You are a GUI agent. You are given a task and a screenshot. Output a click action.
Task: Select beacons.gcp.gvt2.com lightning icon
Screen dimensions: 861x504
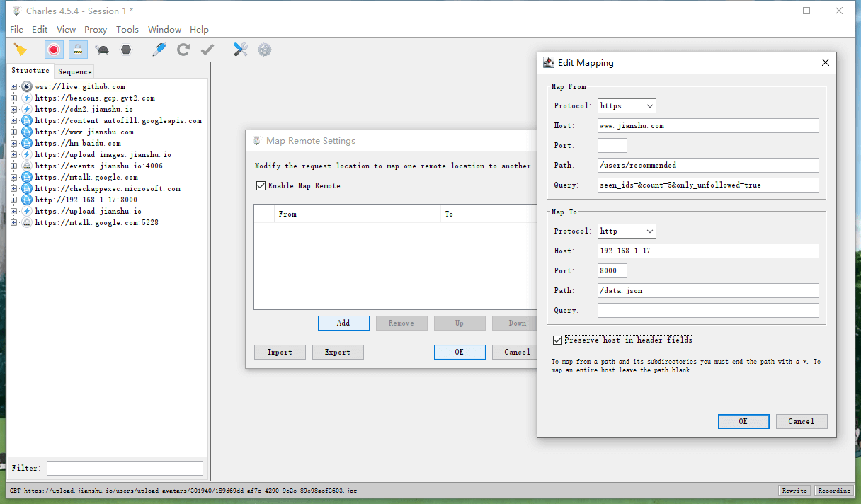coord(27,98)
